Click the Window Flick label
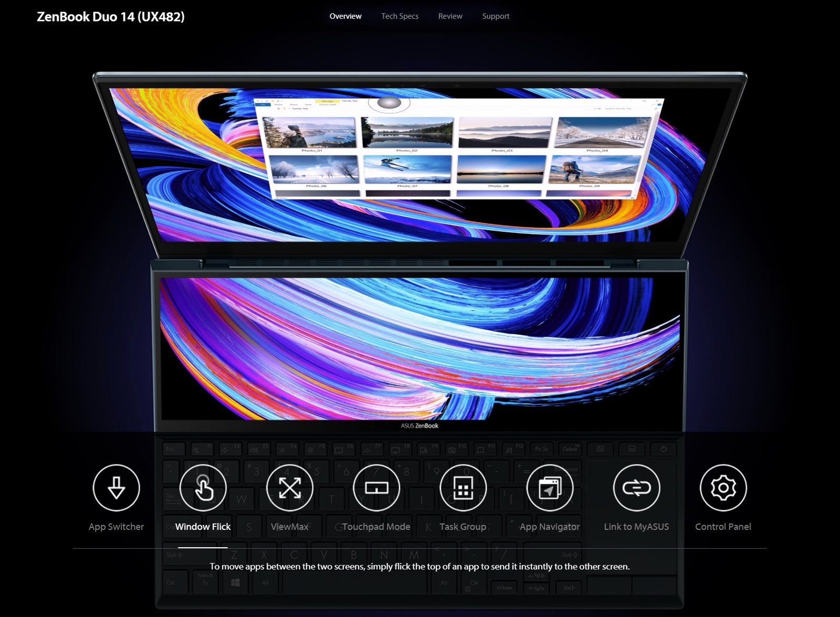 pyautogui.click(x=203, y=527)
